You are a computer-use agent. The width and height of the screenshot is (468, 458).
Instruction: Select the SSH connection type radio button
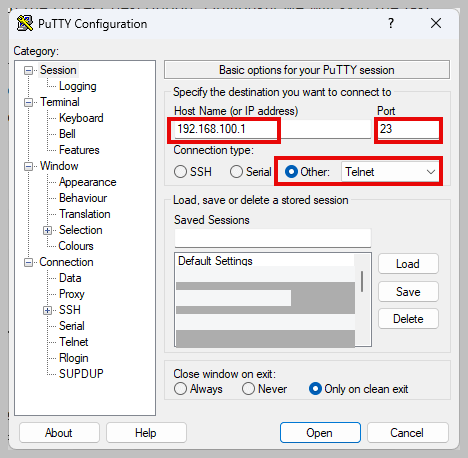click(x=180, y=172)
